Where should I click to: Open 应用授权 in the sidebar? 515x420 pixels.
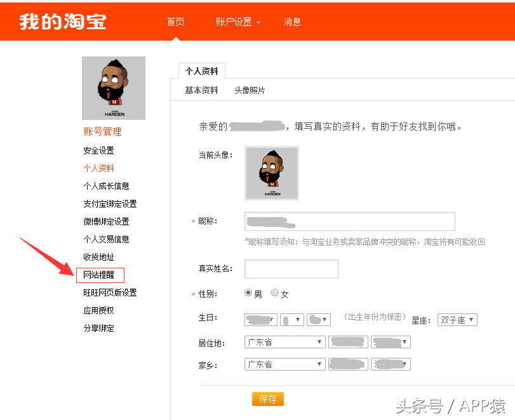coord(98,310)
